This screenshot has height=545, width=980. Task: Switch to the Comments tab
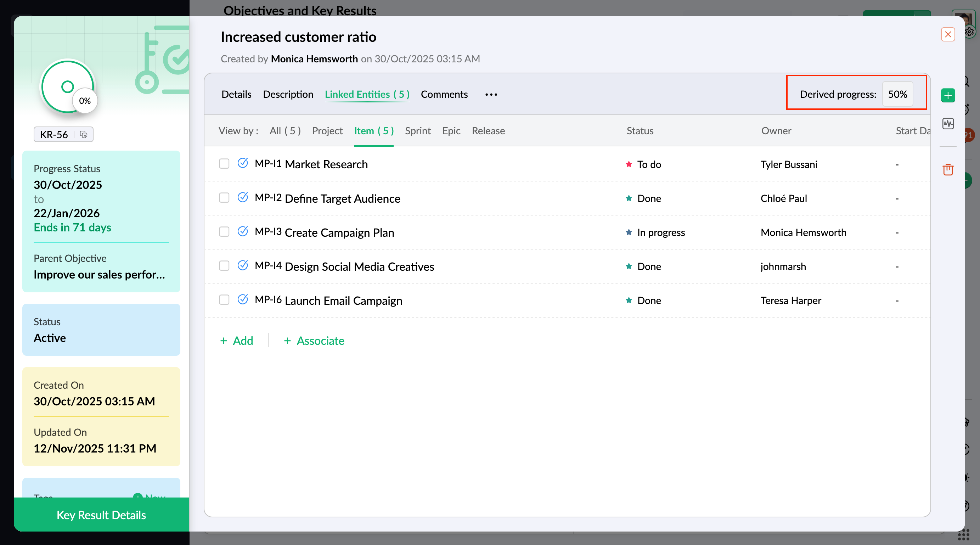point(444,94)
